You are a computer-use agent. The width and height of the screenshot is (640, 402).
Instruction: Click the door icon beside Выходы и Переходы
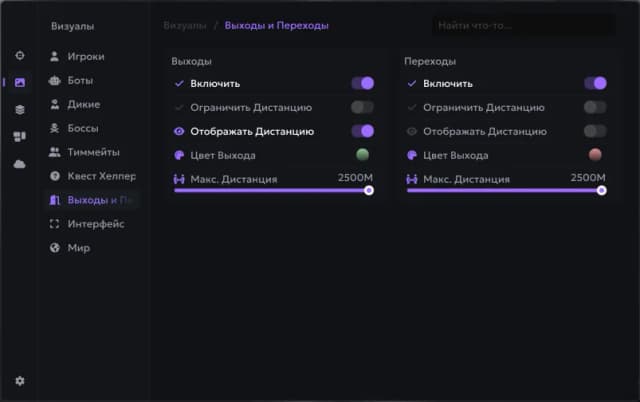(54, 200)
